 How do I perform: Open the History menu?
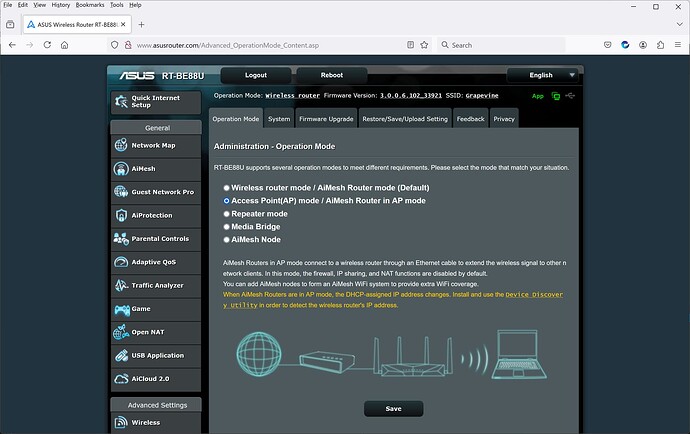(x=61, y=5)
